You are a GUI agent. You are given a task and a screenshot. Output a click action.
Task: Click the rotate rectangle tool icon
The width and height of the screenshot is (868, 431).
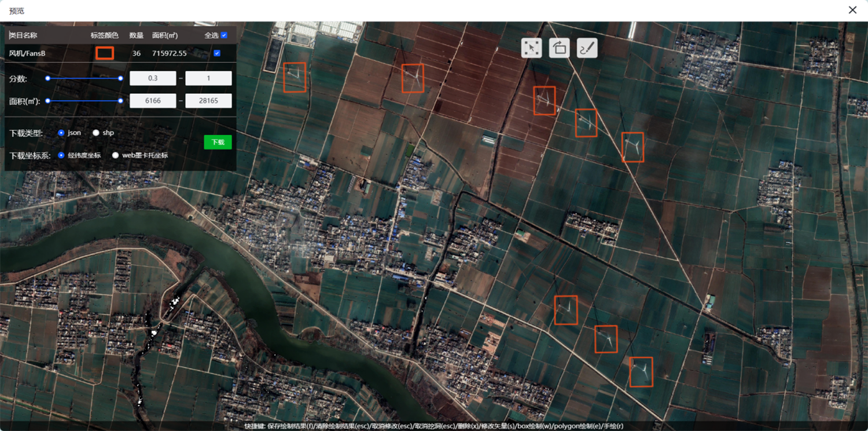point(559,48)
